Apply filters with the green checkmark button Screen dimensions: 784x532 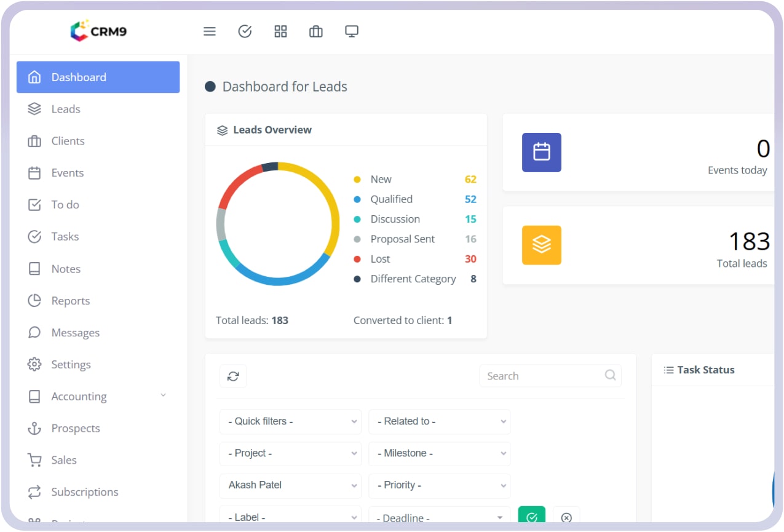pos(532,517)
